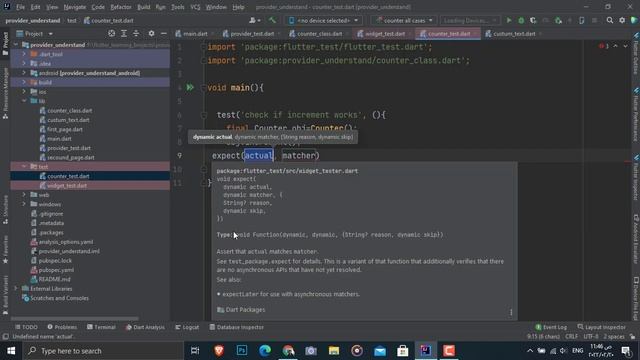Screen dimensions: 640x360
Task: Expand the android folder
Action: coord(24,73)
